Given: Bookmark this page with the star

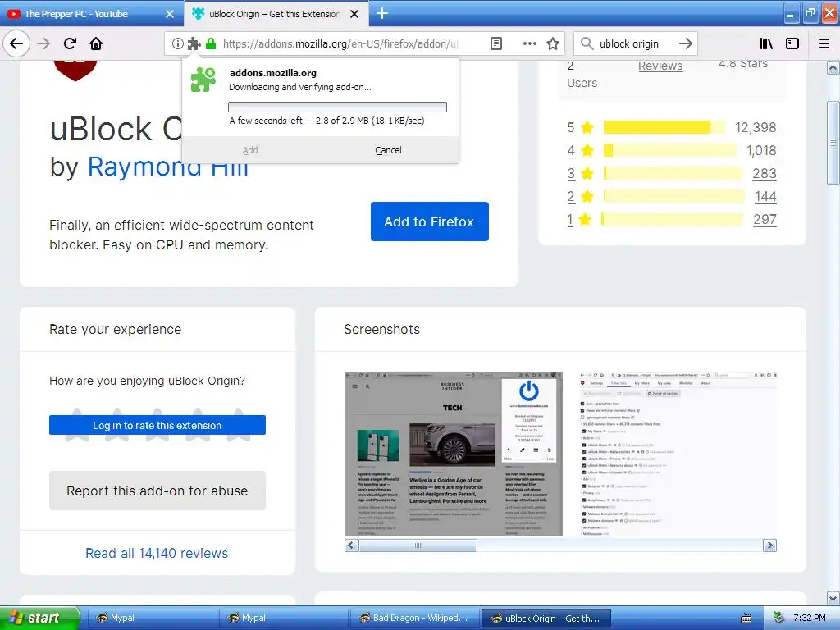Looking at the screenshot, I should point(553,44).
